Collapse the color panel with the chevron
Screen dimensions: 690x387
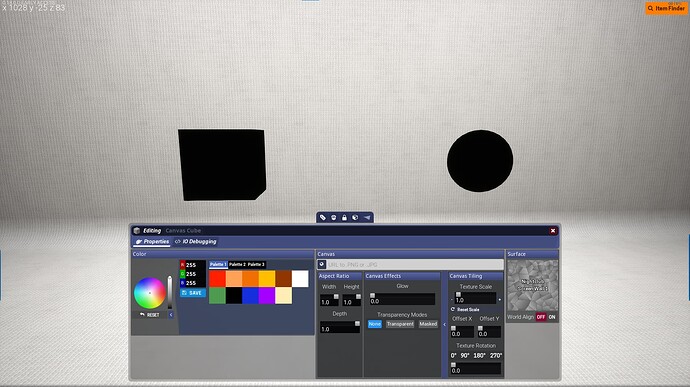click(x=171, y=315)
